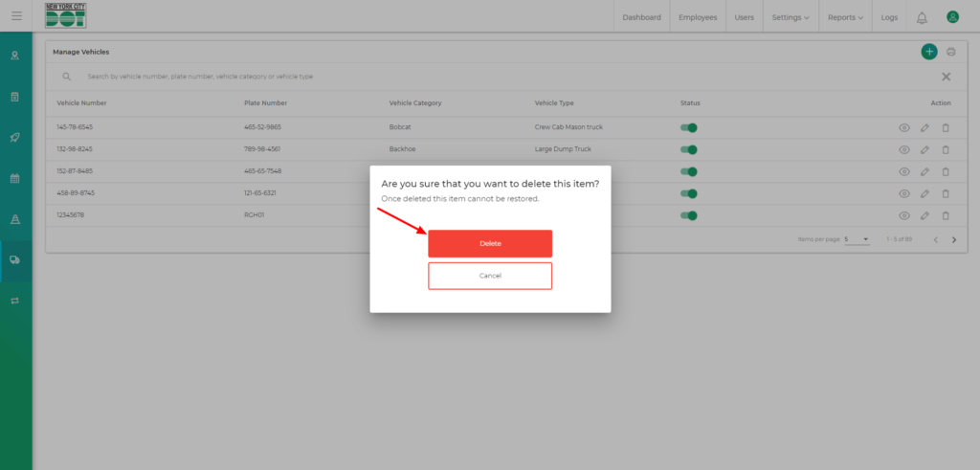Image resolution: width=980 pixels, height=470 pixels.
Task: Open the items per page dropdown
Action: 857,239
